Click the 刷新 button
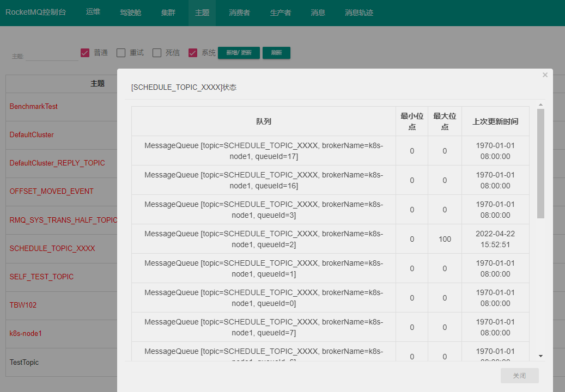565x392 pixels. click(x=276, y=53)
